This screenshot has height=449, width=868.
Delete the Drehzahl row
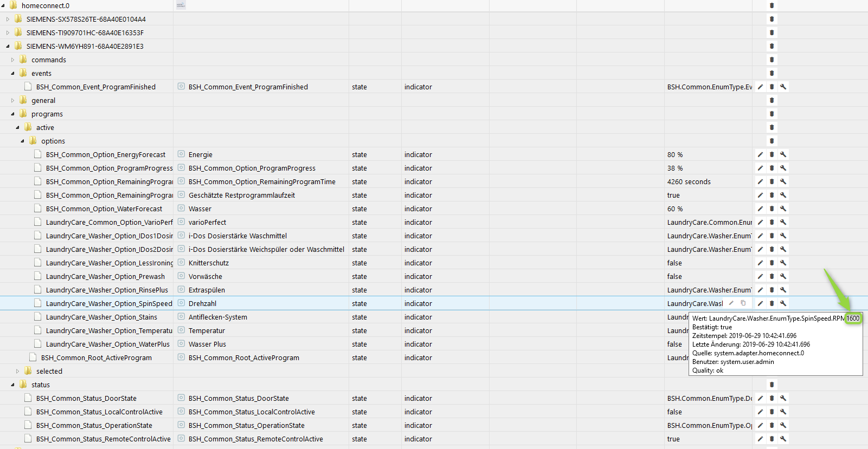(x=772, y=303)
